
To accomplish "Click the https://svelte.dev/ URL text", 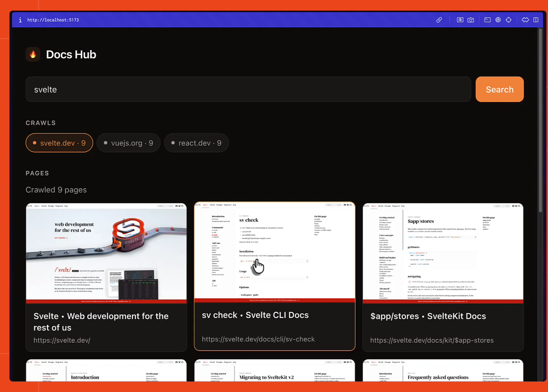I will (62, 340).
